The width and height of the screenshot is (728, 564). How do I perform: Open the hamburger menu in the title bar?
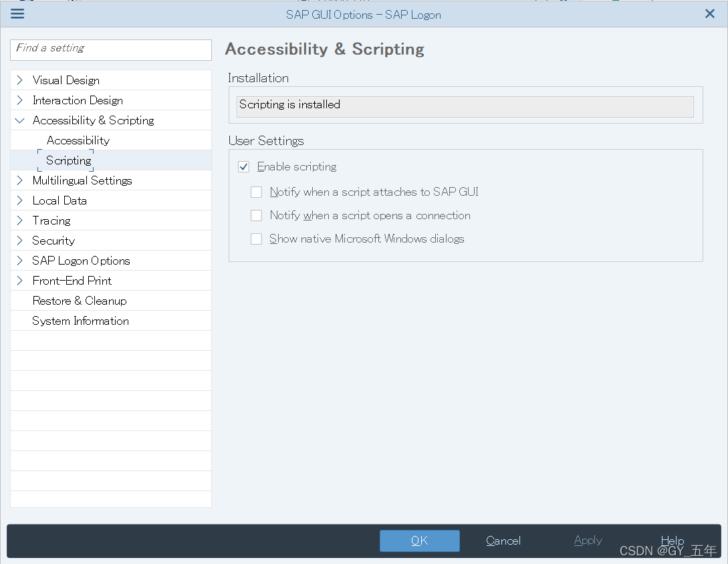click(17, 13)
